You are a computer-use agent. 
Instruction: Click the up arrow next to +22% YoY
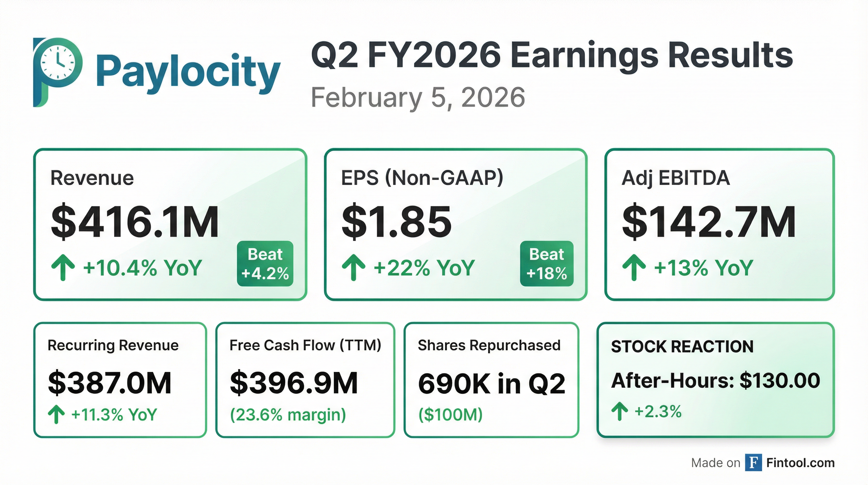tap(354, 268)
